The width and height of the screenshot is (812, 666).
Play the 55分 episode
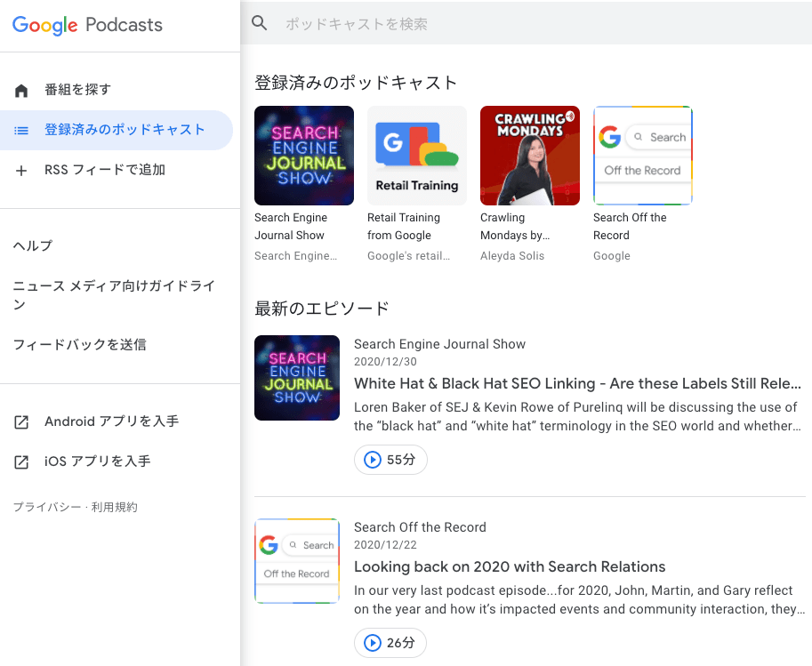[x=390, y=460]
